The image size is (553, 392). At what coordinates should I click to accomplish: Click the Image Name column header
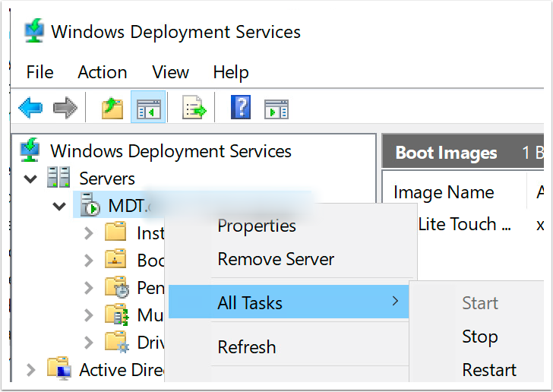(x=444, y=193)
